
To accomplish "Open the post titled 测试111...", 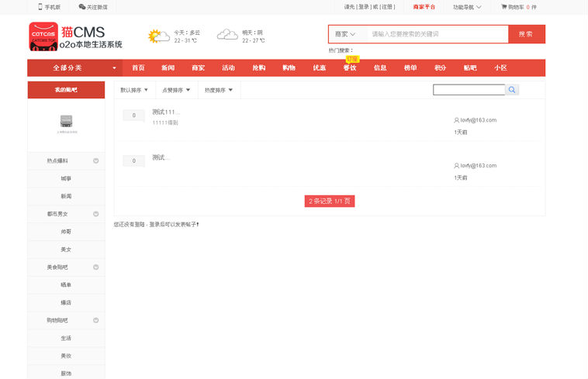I will coord(166,112).
